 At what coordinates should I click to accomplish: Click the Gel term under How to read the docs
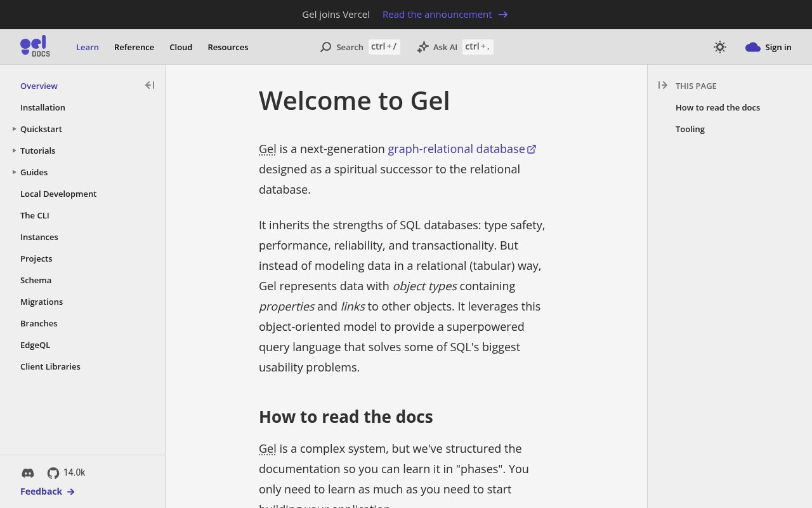pyautogui.click(x=267, y=448)
